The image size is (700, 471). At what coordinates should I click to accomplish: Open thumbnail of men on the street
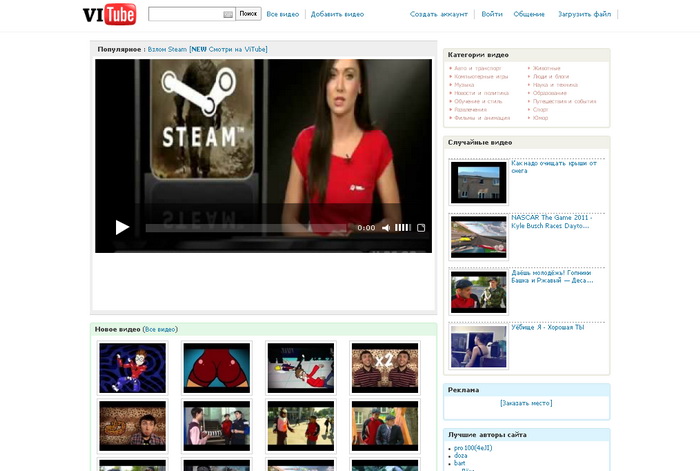(x=301, y=426)
